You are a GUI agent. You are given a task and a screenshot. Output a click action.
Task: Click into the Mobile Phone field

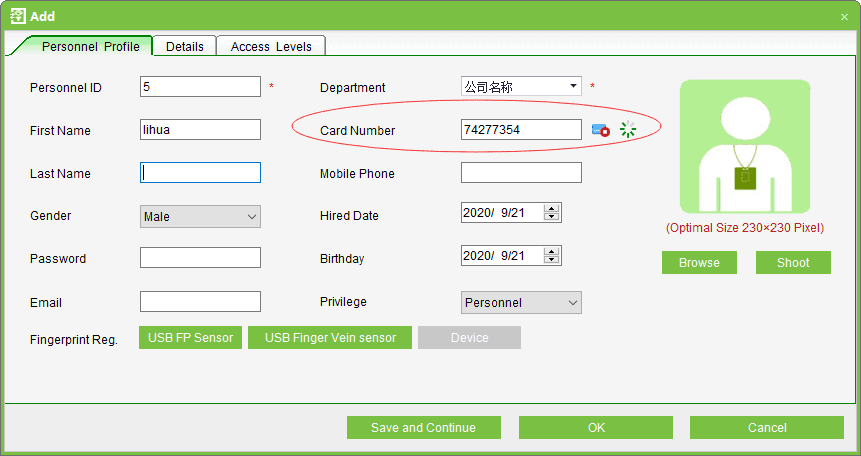(x=520, y=173)
